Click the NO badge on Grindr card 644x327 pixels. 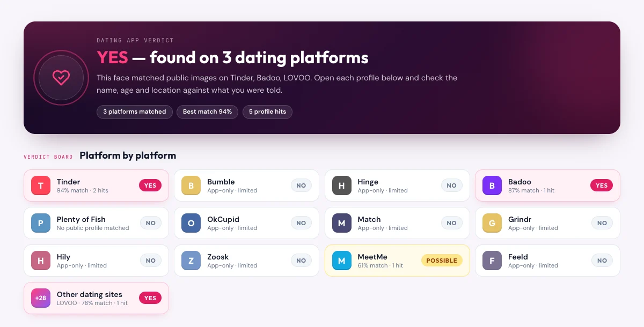(x=602, y=223)
